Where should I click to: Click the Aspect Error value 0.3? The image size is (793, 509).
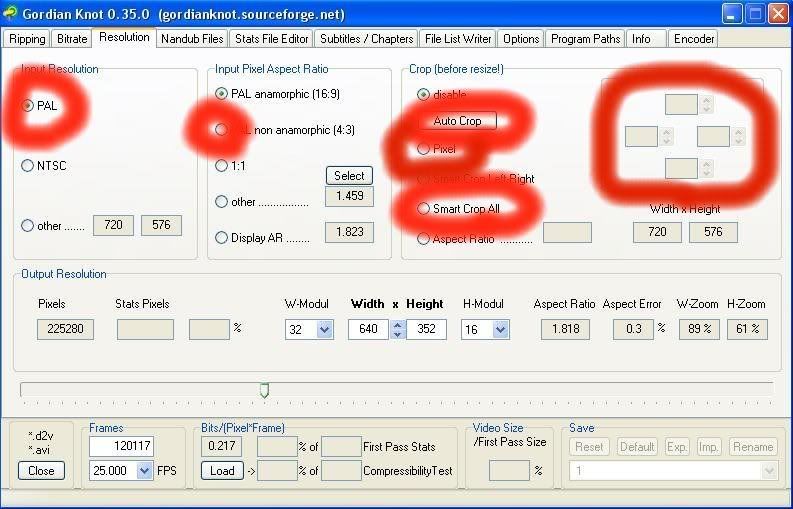(633, 329)
